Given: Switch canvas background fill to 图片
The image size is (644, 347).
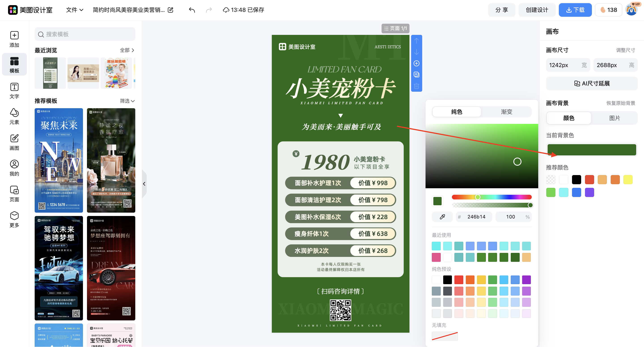Looking at the screenshot, I should pos(614,118).
